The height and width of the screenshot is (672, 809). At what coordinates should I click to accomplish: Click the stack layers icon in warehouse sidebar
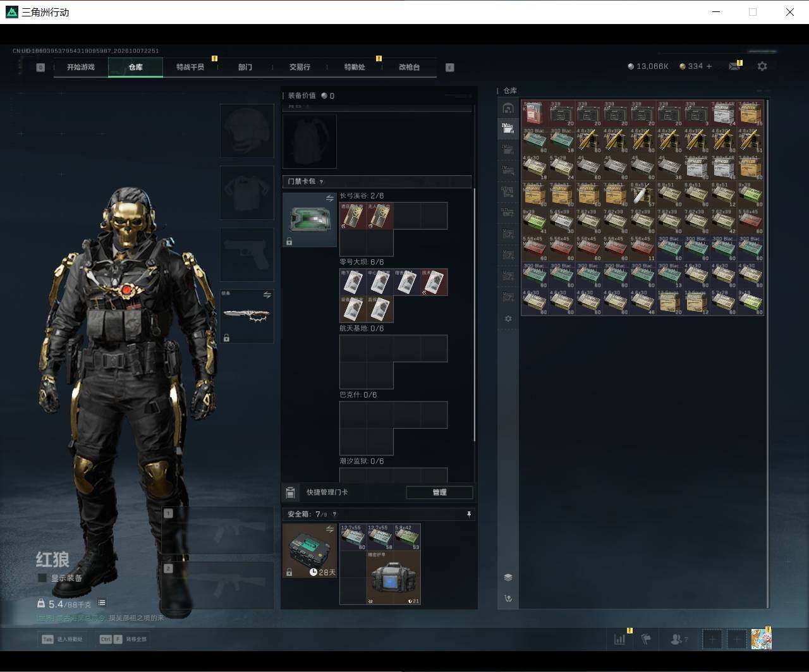click(508, 577)
